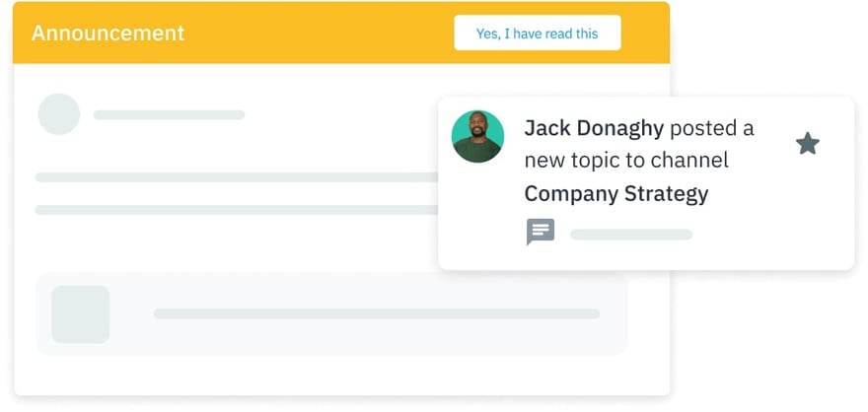The image size is (868, 412).
Task: Click the placeholder line beside the comment icon
Action: point(631,235)
